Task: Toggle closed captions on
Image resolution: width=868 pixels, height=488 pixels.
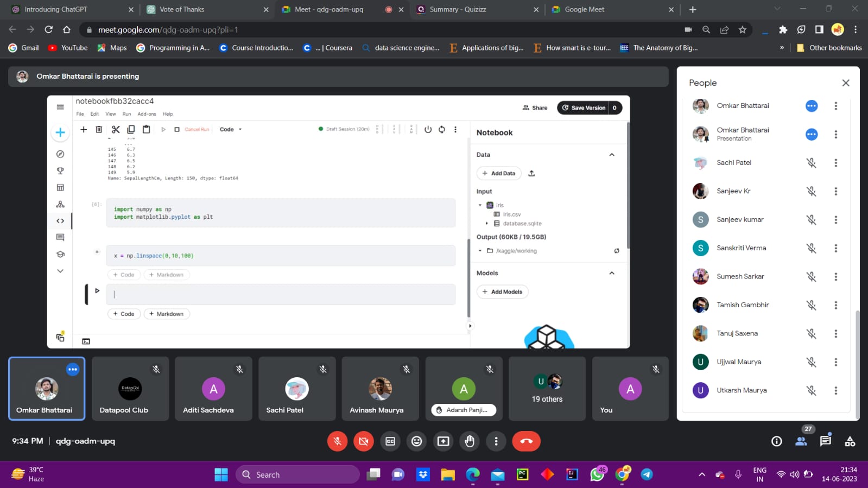Action: point(390,441)
